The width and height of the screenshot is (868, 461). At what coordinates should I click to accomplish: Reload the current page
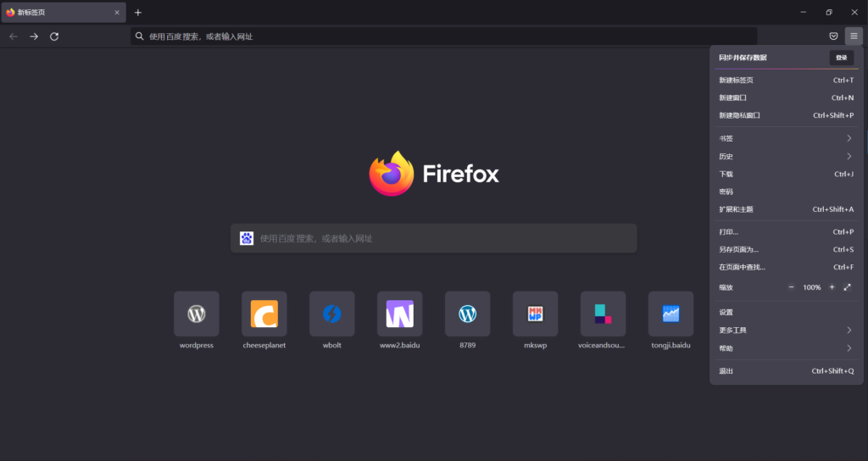(x=54, y=36)
